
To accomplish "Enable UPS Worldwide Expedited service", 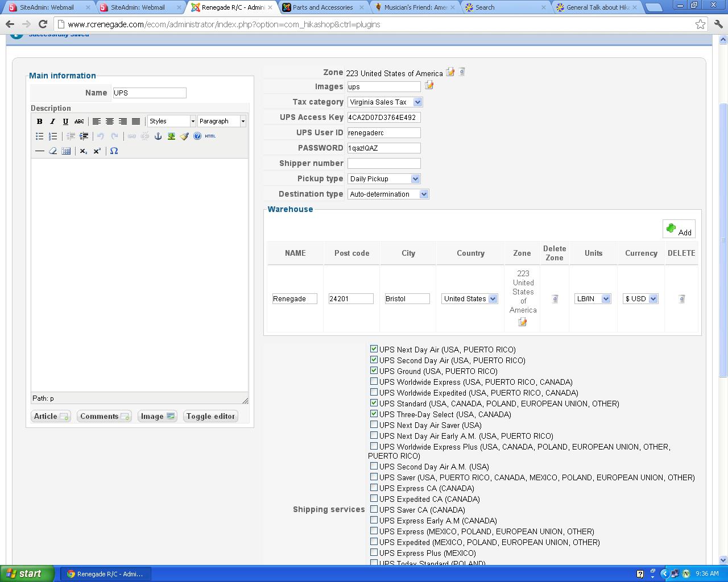I will click(374, 392).
